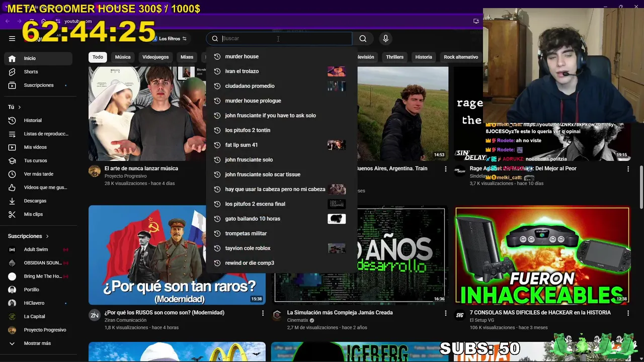Screen dimensions: 644x362
Task: Click Proyecto Progresivo avatar under video
Action: (95, 171)
